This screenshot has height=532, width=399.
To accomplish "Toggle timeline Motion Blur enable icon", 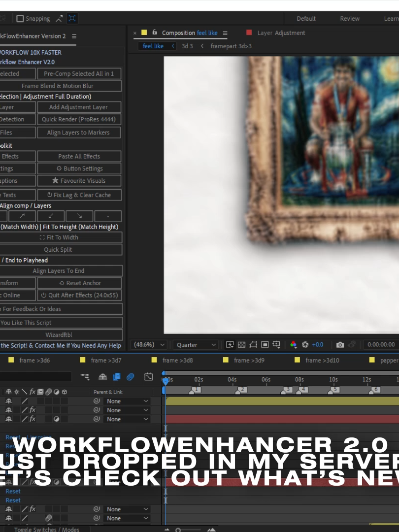I will [x=130, y=377].
